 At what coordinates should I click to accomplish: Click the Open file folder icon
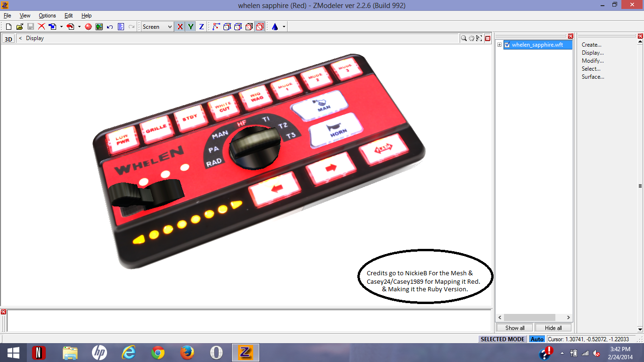click(x=19, y=27)
